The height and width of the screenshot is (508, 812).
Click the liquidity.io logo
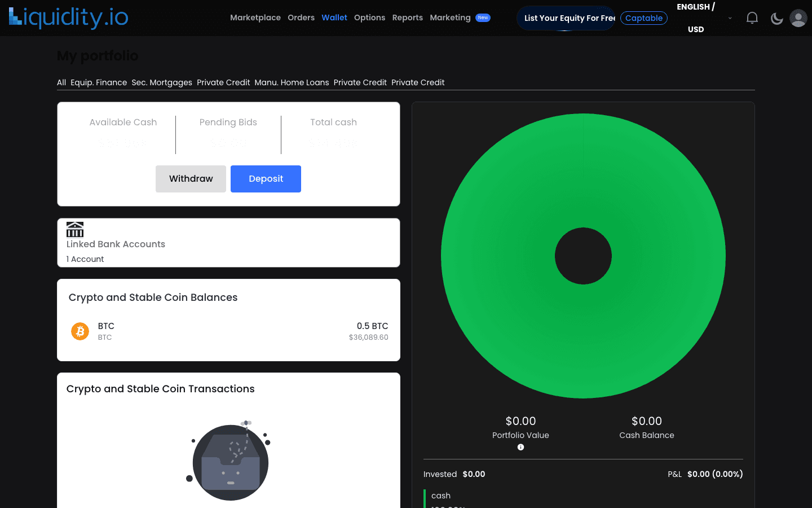[68, 17]
